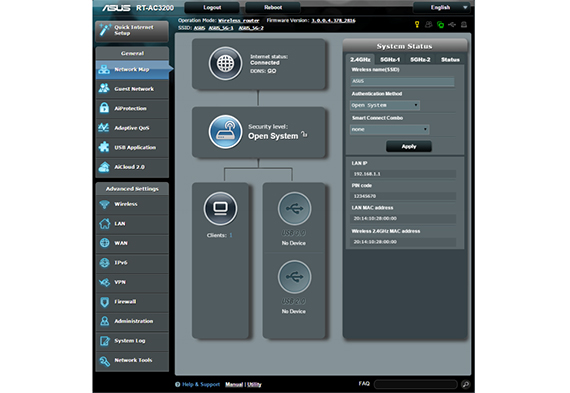
Task: Switch to the 2.4GHz tab
Action: coord(360,59)
